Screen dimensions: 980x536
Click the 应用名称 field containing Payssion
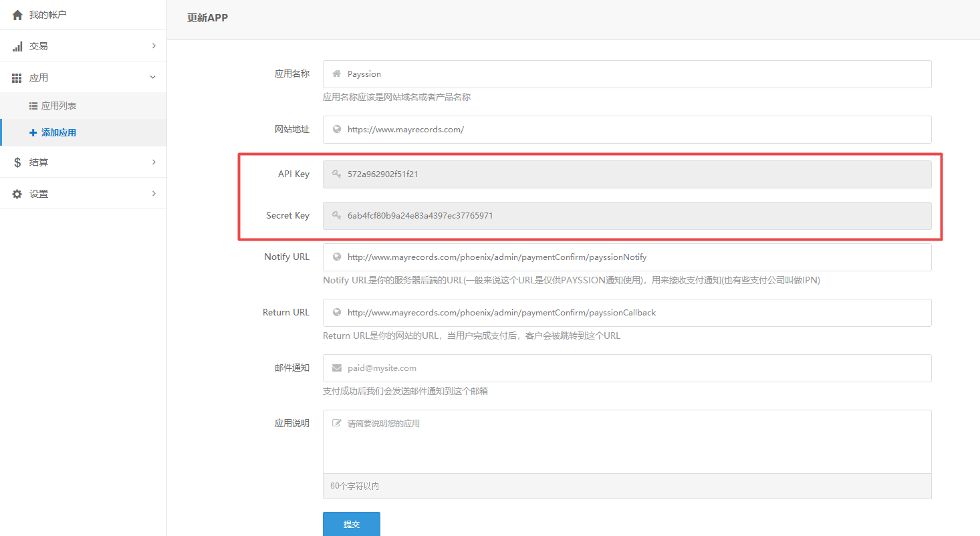click(626, 74)
